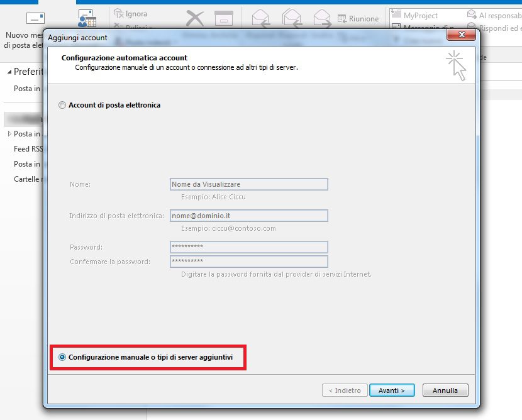
Task: Click the Ignora conversation icon
Action: tap(118, 13)
